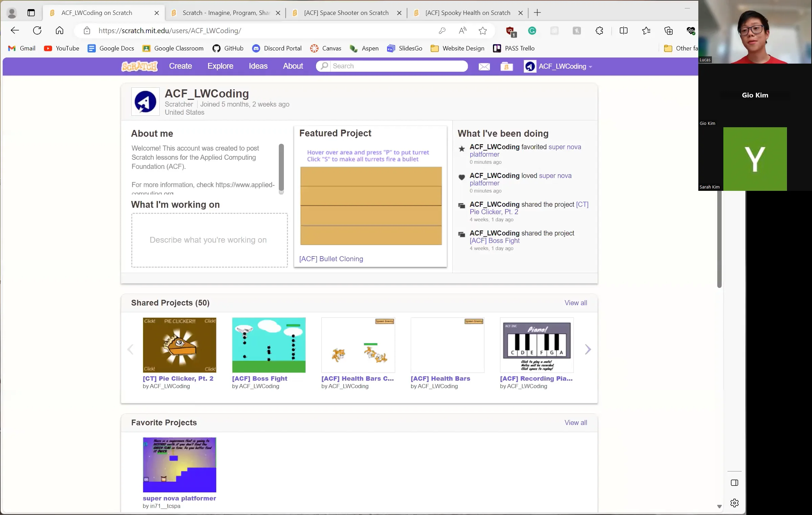
Task: Open the ACF_LWCoding account dropdown
Action: click(558, 66)
